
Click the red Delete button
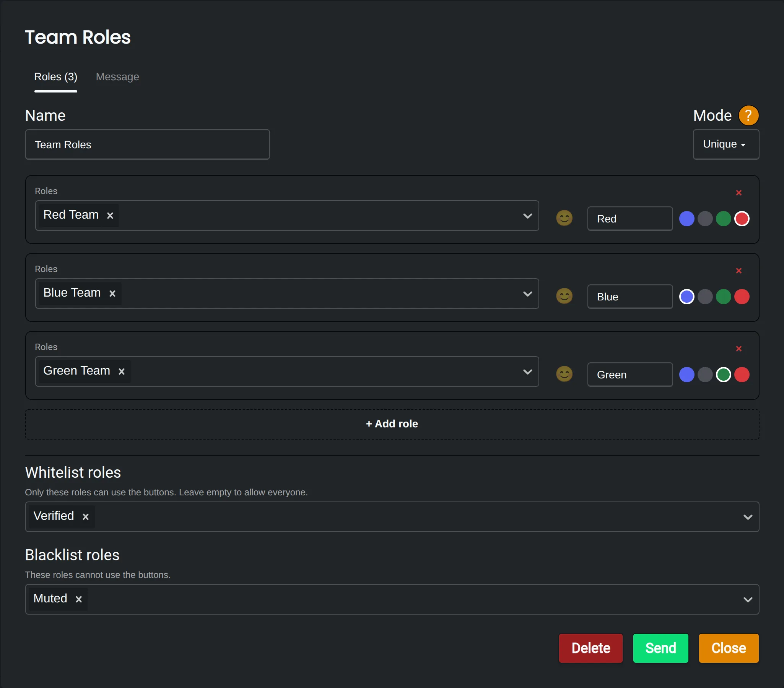[591, 648]
